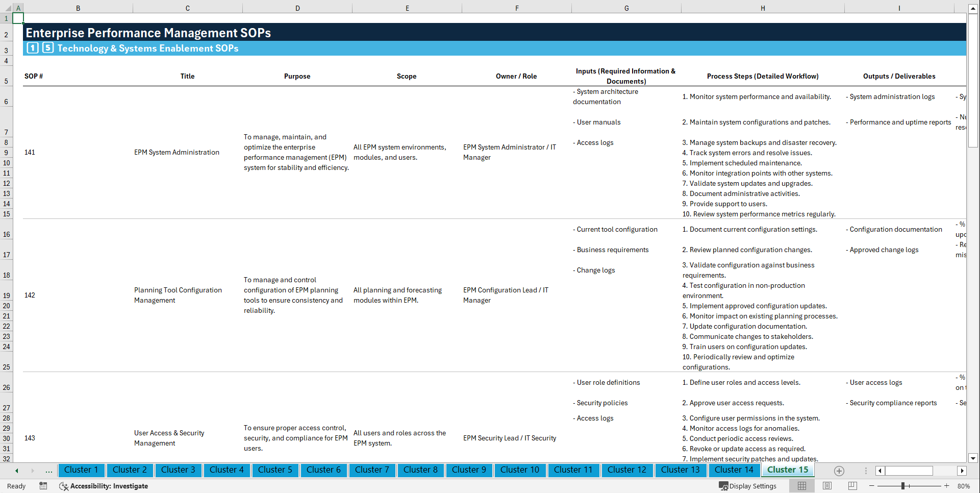Select row 10 header

click(x=6, y=163)
